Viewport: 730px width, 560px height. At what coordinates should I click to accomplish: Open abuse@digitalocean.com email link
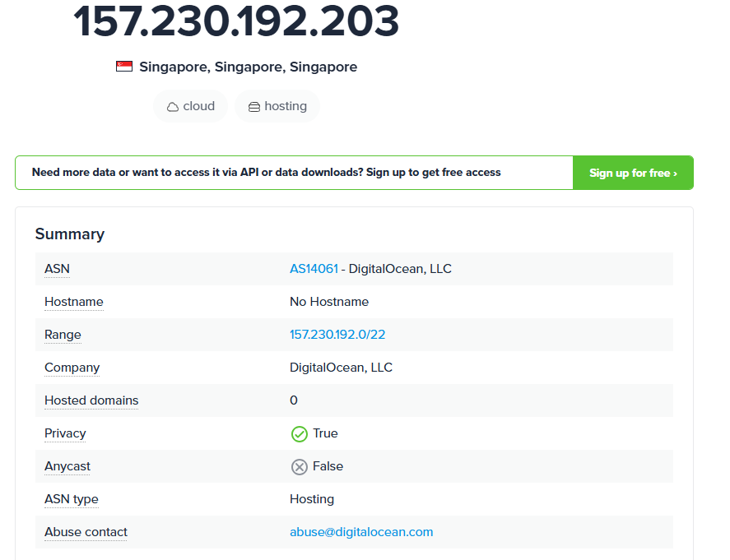361,531
